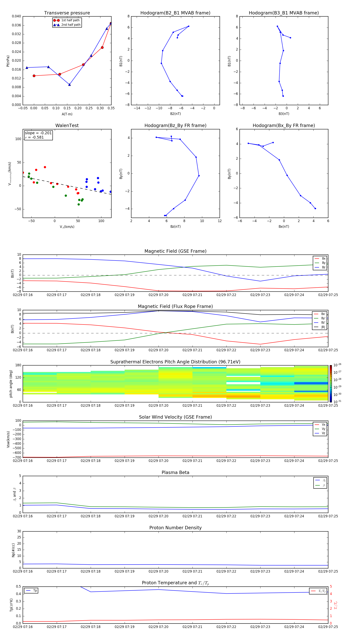Screen dimensions: 351x644
Task: Click the "1st half path" legend entry
Action: click(67, 20)
